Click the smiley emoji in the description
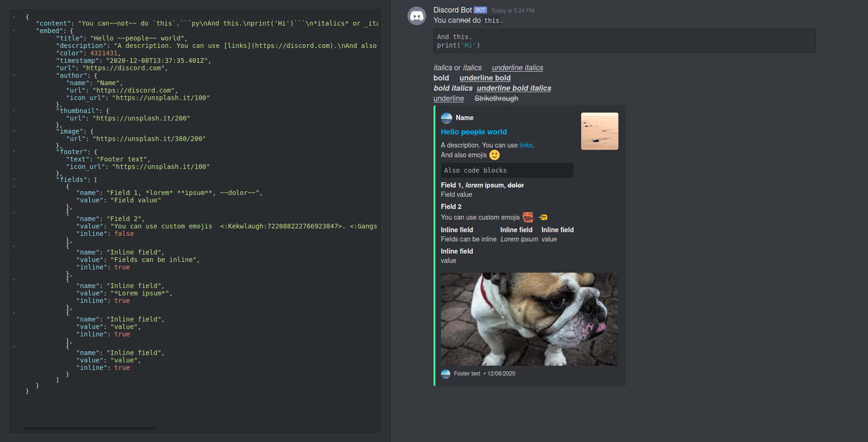 pos(495,155)
